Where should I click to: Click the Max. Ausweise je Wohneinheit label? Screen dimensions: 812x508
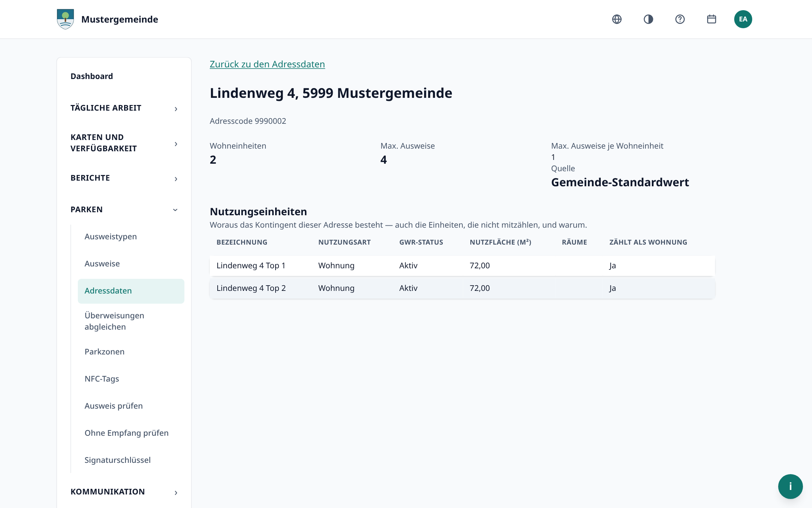(x=607, y=146)
